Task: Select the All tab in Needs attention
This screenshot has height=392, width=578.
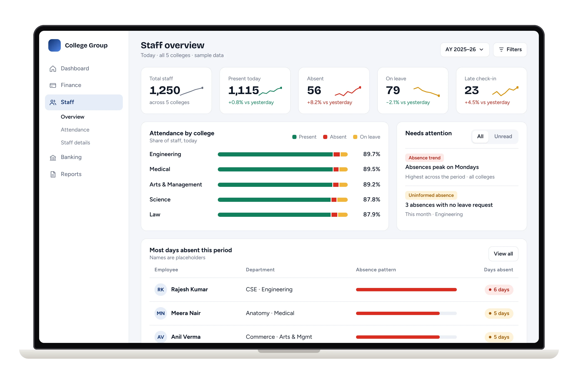Action: click(480, 136)
